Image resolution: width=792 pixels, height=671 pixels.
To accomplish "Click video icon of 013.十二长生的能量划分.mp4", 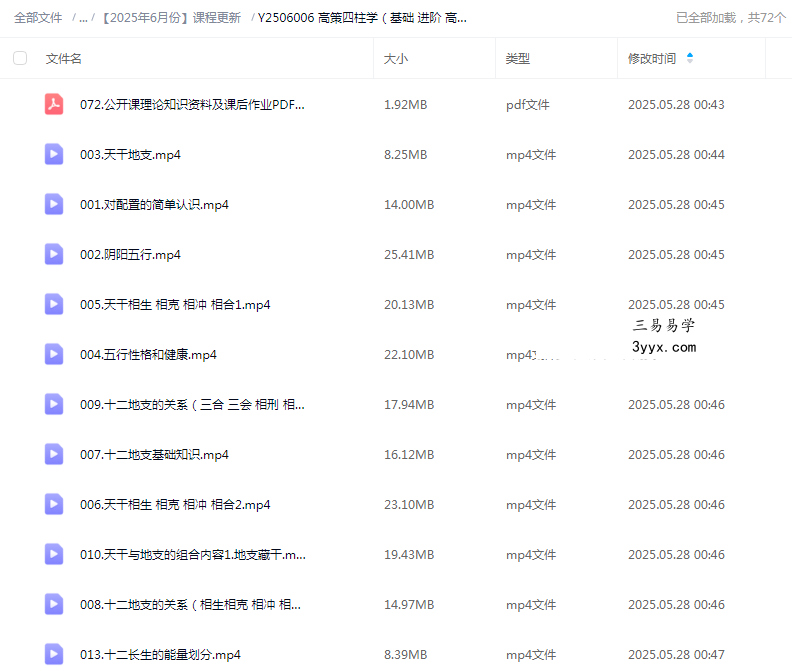I will tap(54, 654).
